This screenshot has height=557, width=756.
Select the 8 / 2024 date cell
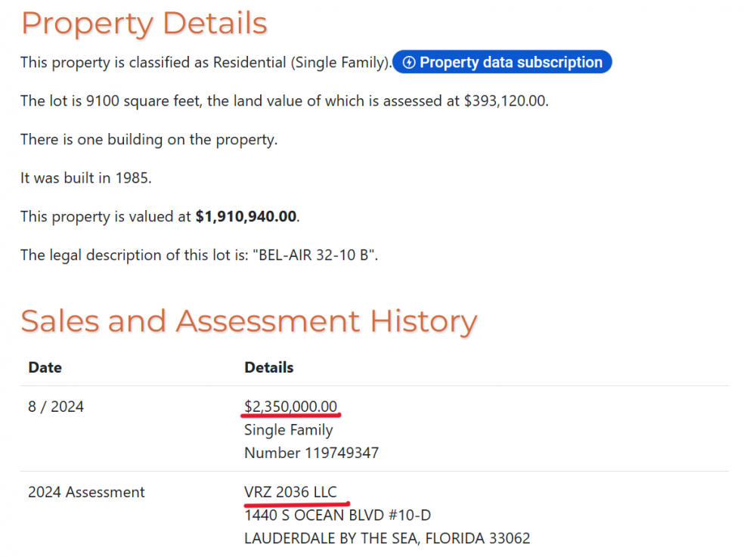pos(56,407)
